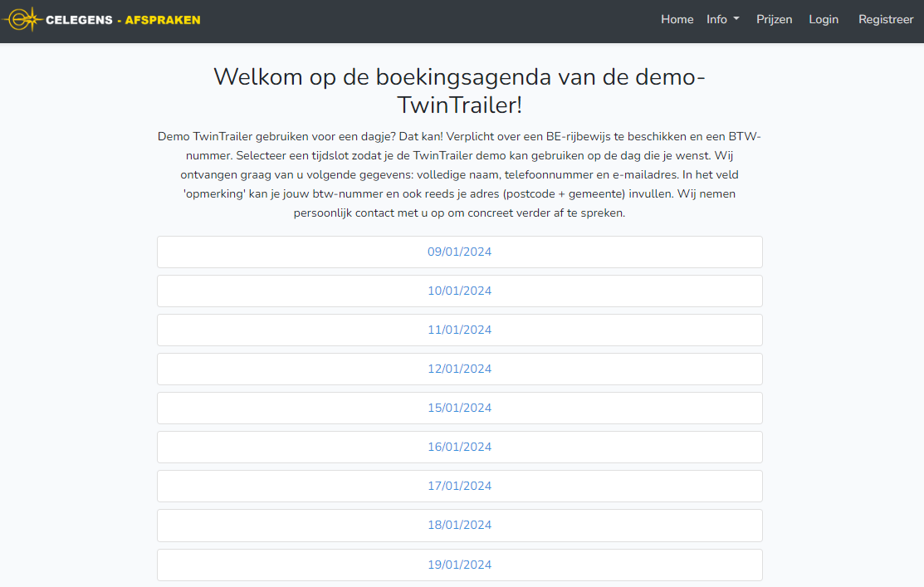Select the date 10/01/2024

[x=460, y=291]
